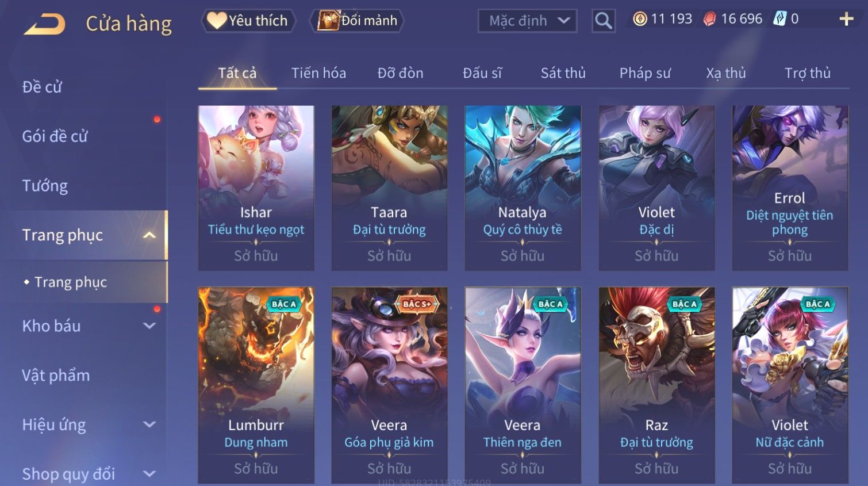
Task: Expand the Hiệu ứng sidebar section
Action: [x=149, y=424]
